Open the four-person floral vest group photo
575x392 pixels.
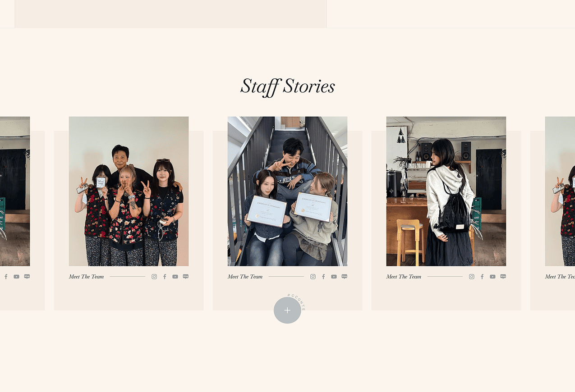tap(129, 191)
